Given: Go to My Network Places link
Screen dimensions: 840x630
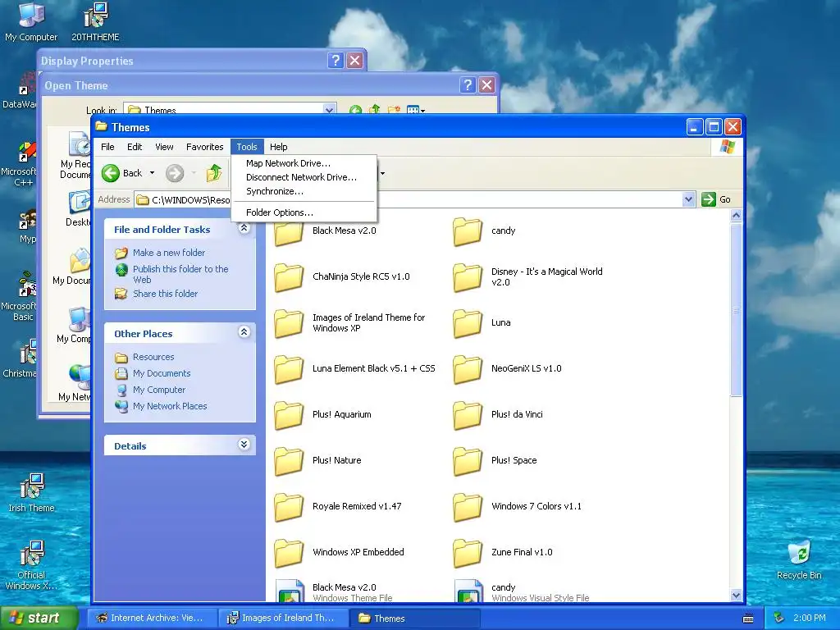Looking at the screenshot, I should [170, 406].
